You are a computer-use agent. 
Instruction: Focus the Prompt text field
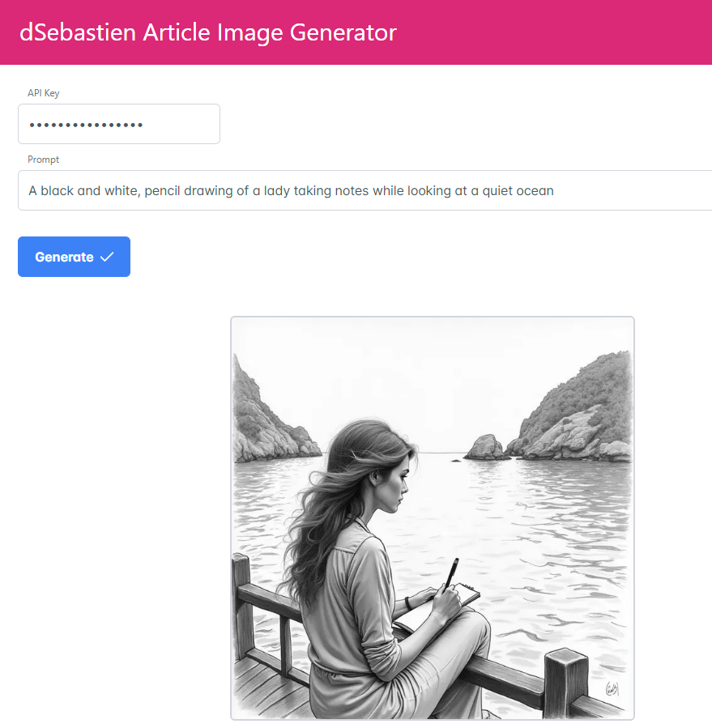pyautogui.click(x=365, y=190)
